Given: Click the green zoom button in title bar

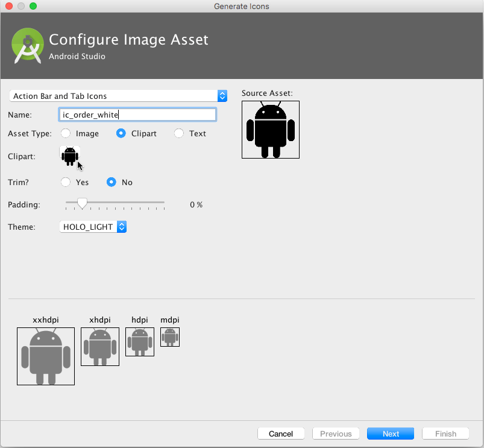Looking at the screenshot, I should tap(32, 6).
